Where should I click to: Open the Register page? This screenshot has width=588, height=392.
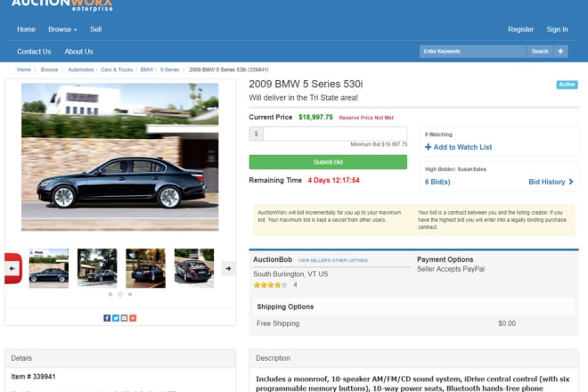520,29
